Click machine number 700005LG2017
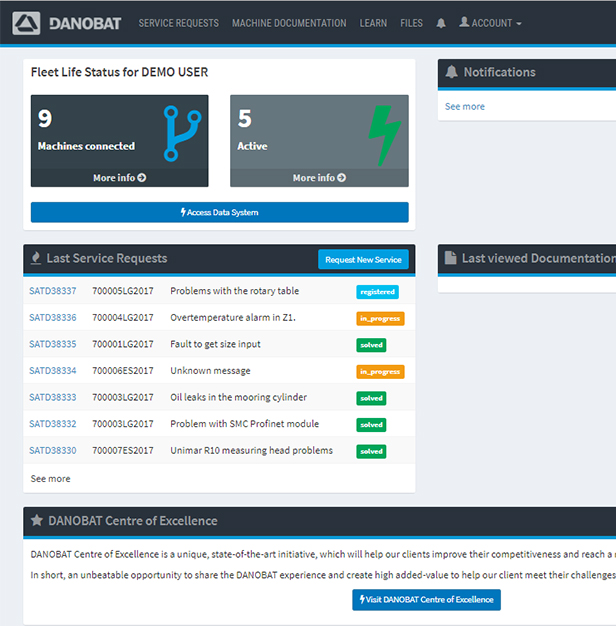The width and height of the screenshot is (616, 626). (x=123, y=291)
